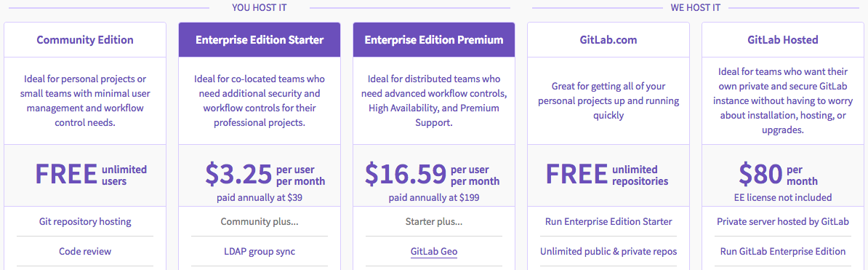Viewport: 868px width, 270px height.
Task: Click the YOU HOST IT section label
Action: point(259,7)
